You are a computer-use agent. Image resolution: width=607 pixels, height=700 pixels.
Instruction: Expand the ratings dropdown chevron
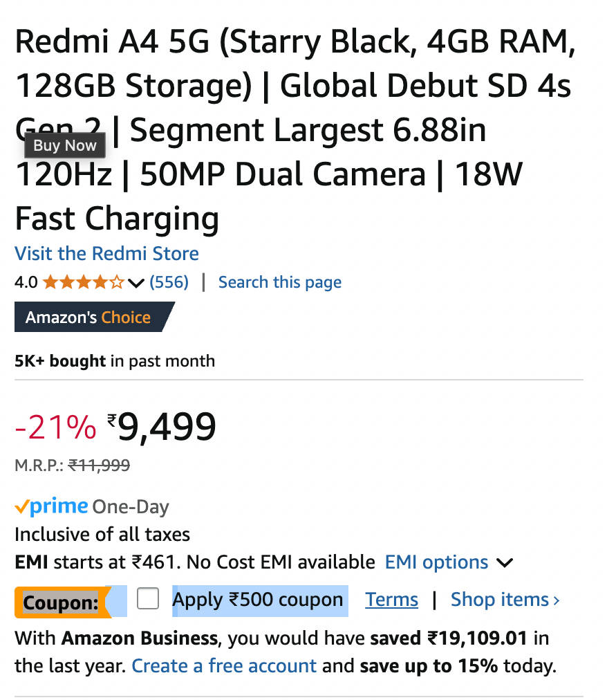pos(136,283)
